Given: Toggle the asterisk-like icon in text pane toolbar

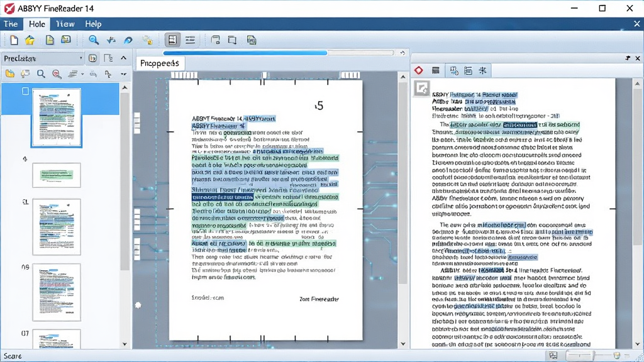Looking at the screenshot, I should 482,70.
